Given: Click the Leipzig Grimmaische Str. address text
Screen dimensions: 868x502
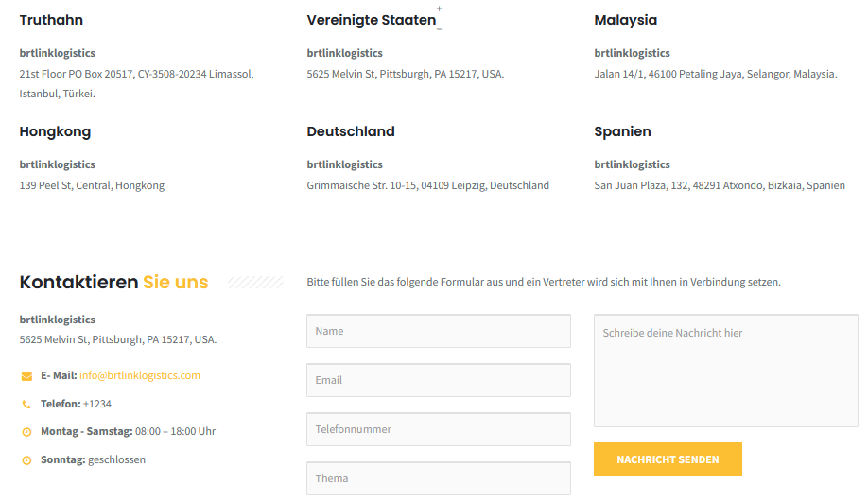Looking at the screenshot, I should [x=428, y=185].
